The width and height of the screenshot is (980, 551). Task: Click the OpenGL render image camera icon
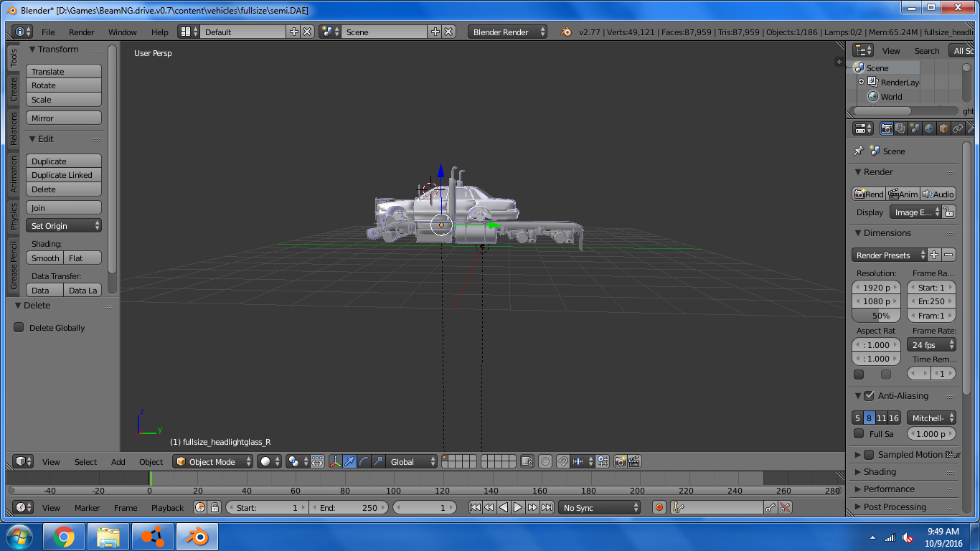(x=621, y=462)
